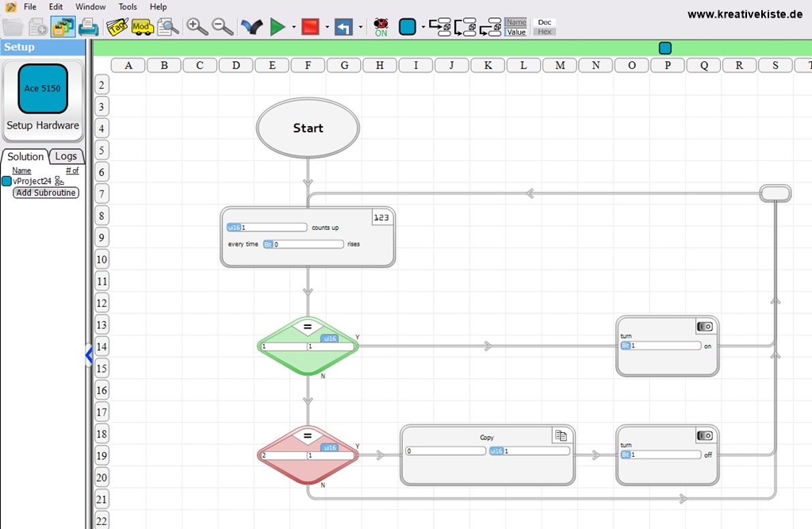812x529 pixels.
Task: Open the dropdown beside the play button
Action: pyautogui.click(x=293, y=26)
